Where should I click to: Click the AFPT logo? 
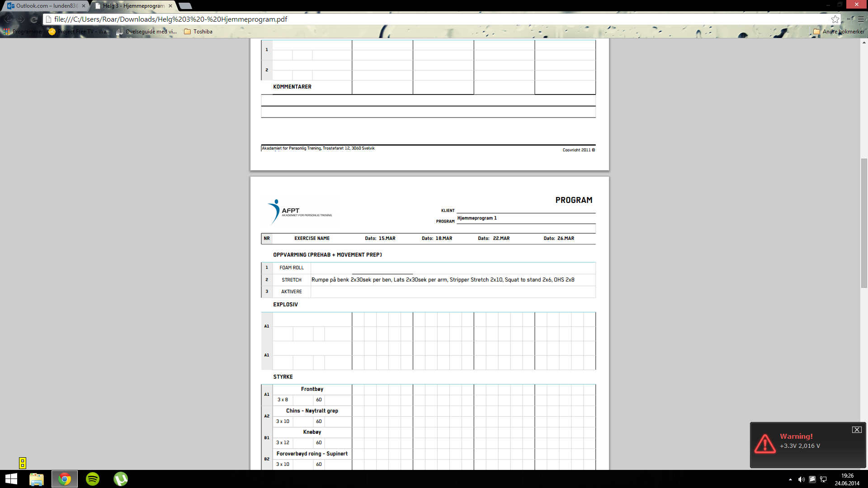tap(299, 212)
